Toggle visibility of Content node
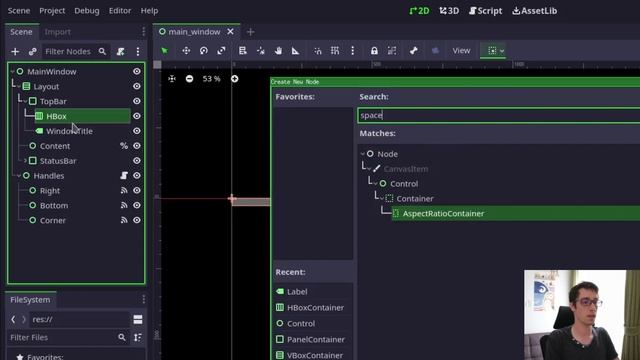The image size is (640, 360). click(x=137, y=146)
